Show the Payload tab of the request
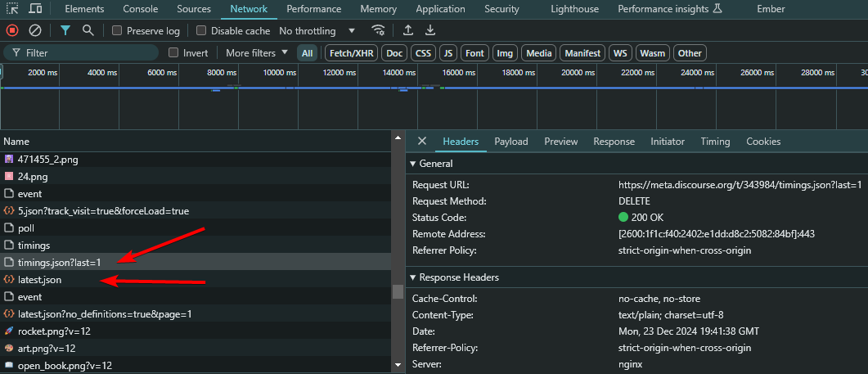 click(x=511, y=142)
